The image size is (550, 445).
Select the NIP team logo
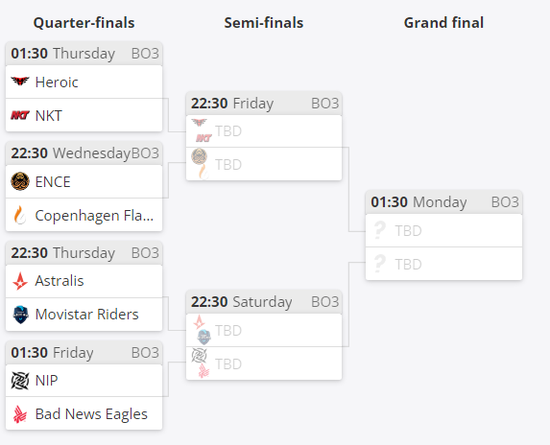pyautogui.click(x=20, y=380)
